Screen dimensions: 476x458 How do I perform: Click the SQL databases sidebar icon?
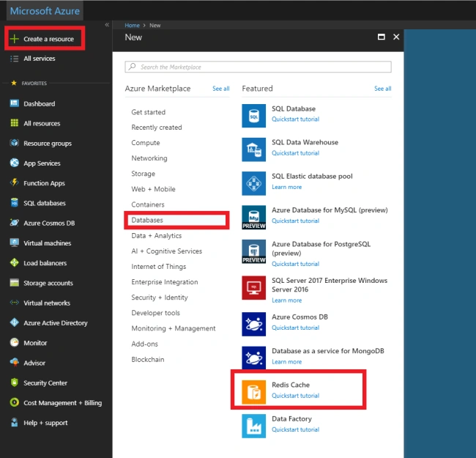14,202
